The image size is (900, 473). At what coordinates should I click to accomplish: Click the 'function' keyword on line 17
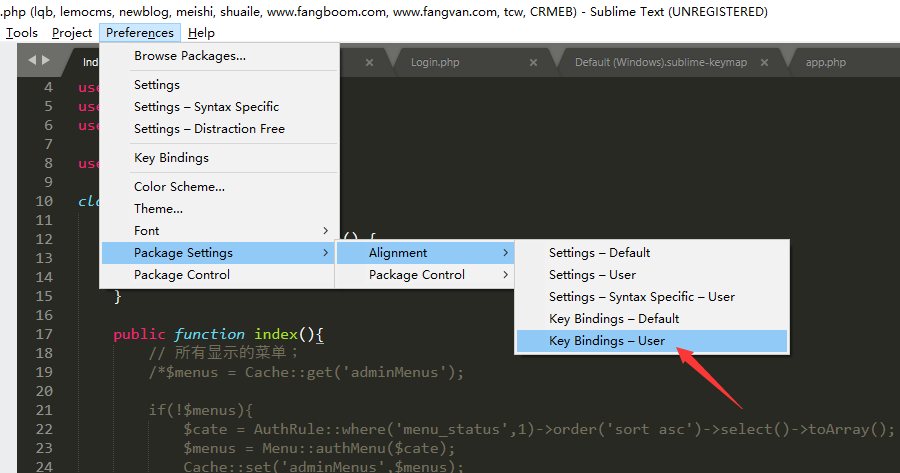210,334
